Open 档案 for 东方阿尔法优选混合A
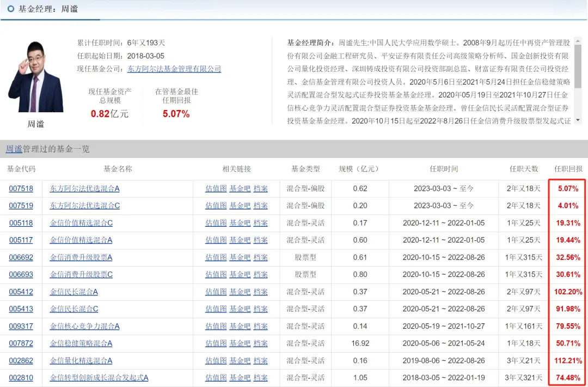The width and height of the screenshot is (588, 387). [261, 189]
